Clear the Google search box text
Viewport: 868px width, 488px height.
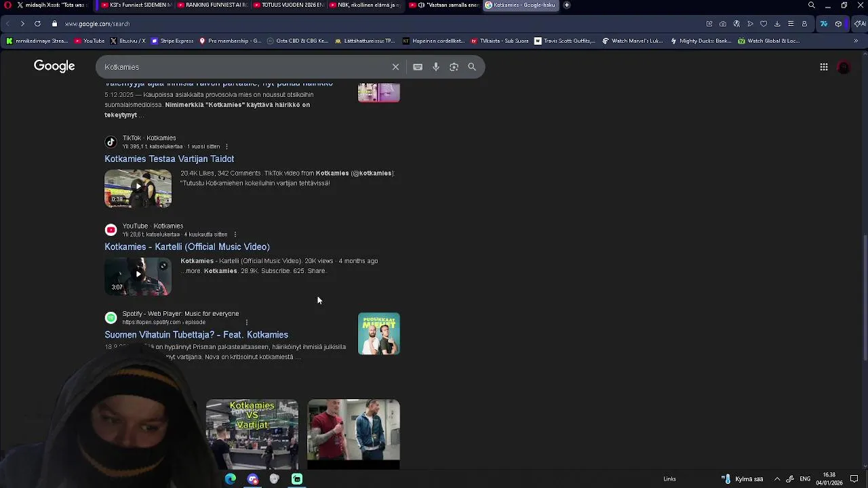(x=395, y=67)
